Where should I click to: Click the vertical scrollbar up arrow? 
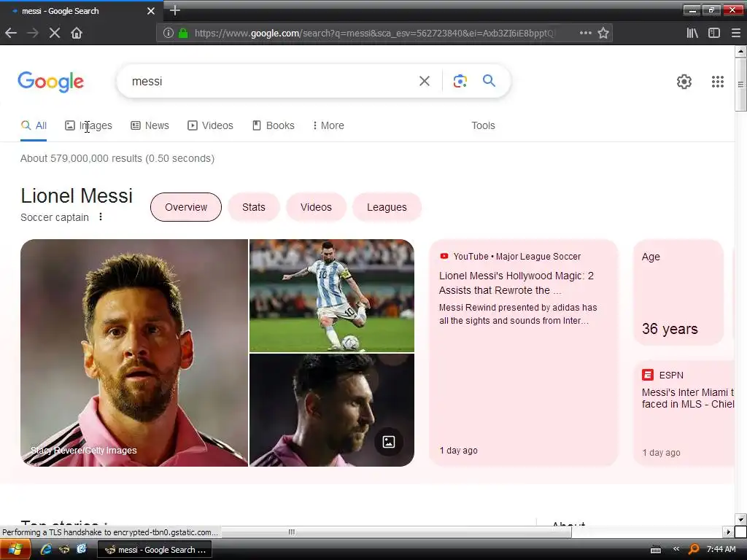click(740, 51)
